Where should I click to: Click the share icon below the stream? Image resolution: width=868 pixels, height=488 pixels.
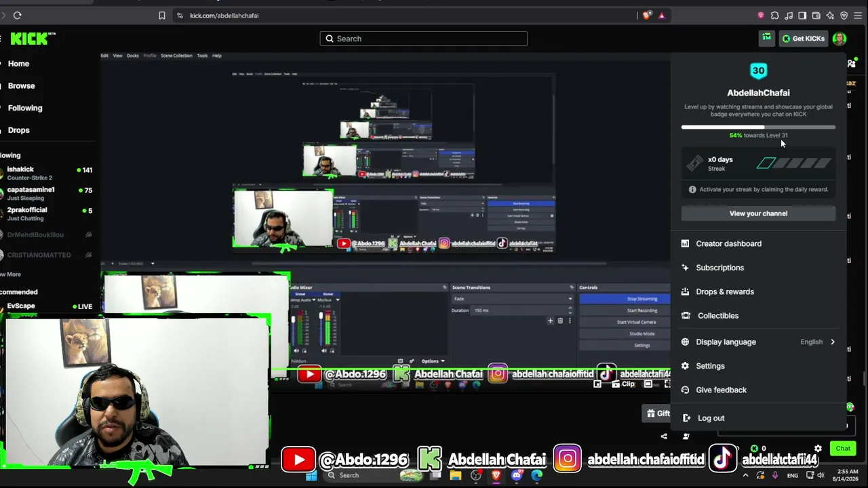pos(664,436)
